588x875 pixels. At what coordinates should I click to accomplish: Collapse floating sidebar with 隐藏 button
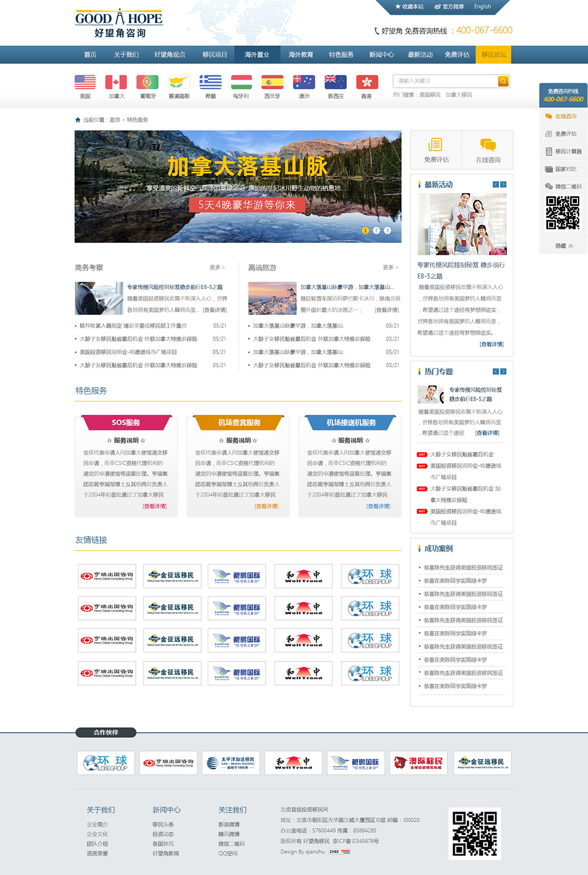(563, 246)
